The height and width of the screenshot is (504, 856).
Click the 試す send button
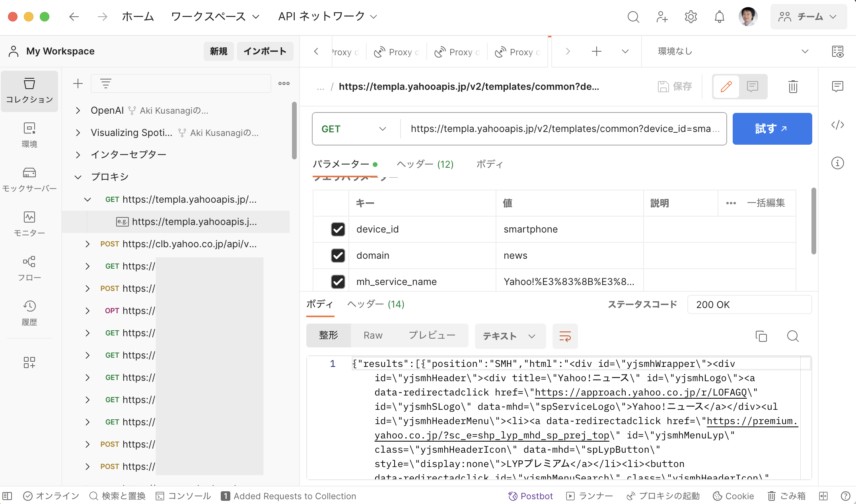772,128
